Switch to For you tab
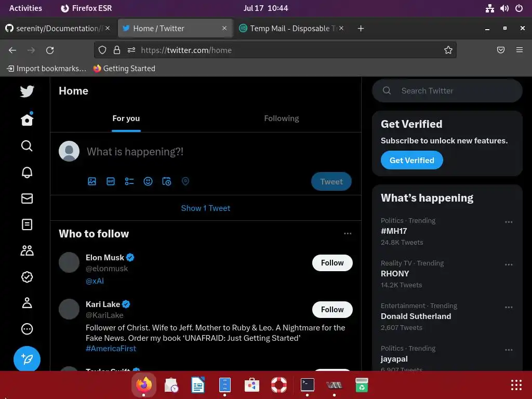The height and width of the screenshot is (399, 532). (x=126, y=118)
